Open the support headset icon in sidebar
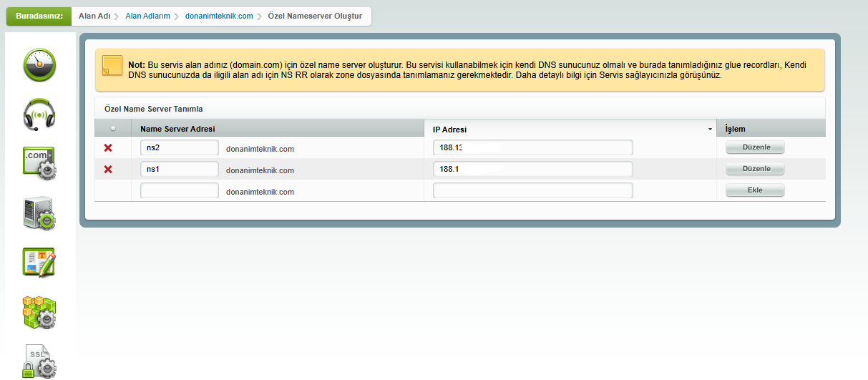 tap(40, 114)
